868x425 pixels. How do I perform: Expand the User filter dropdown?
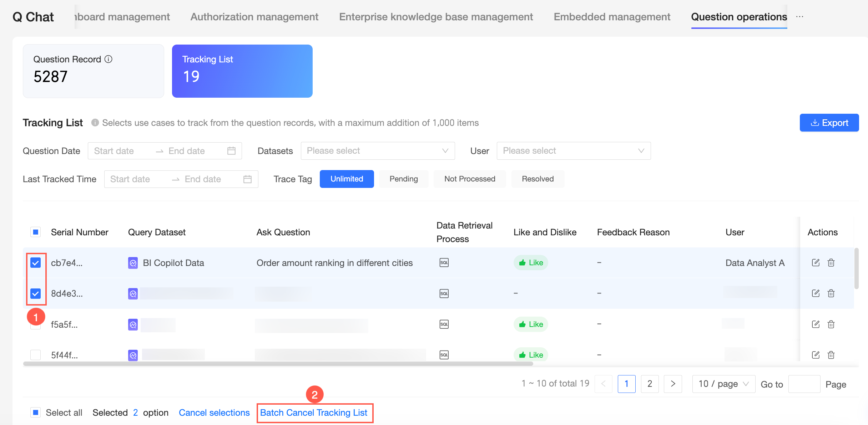pyautogui.click(x=574, y=151)
